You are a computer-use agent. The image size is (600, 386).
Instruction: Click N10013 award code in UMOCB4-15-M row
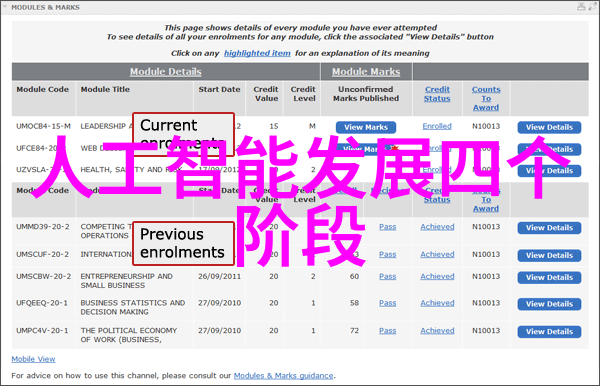click(x=486, y=126)
